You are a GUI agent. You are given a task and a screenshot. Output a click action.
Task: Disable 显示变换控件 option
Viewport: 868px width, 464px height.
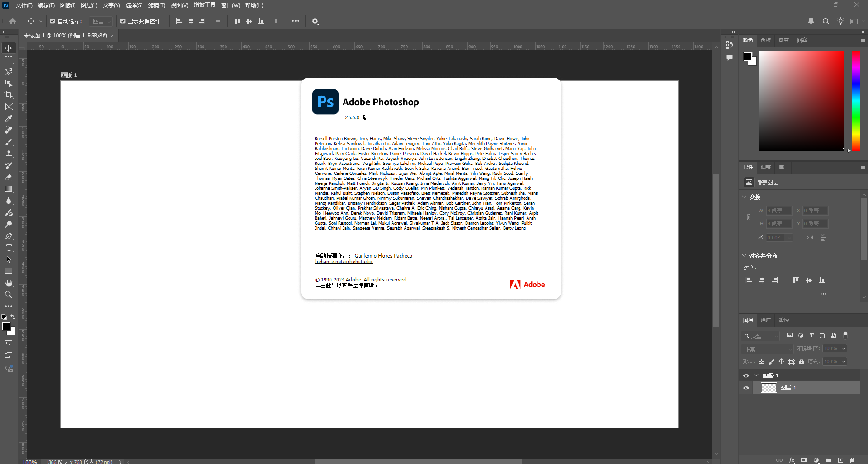coord(123,21)
